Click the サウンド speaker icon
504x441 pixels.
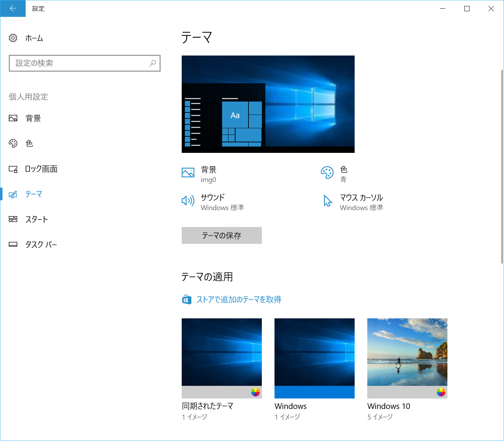pos(188,201)
